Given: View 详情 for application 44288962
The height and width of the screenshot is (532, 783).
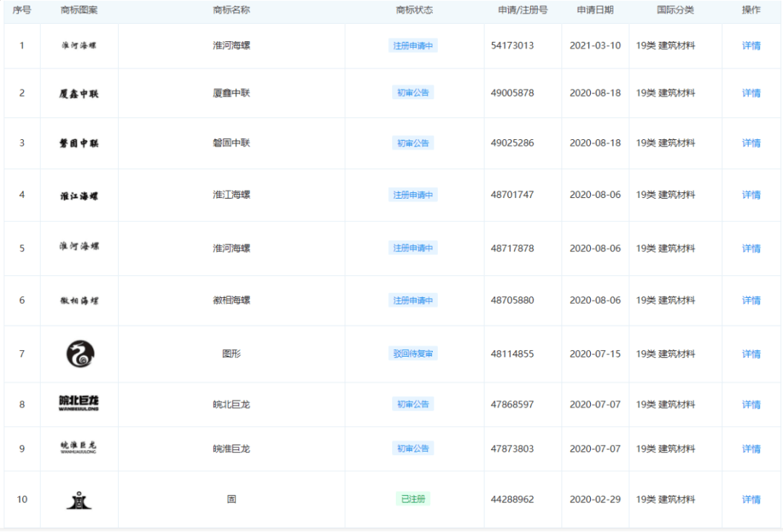Looking at the screenshot, I should pyautogui.click(x=751, y=499).
